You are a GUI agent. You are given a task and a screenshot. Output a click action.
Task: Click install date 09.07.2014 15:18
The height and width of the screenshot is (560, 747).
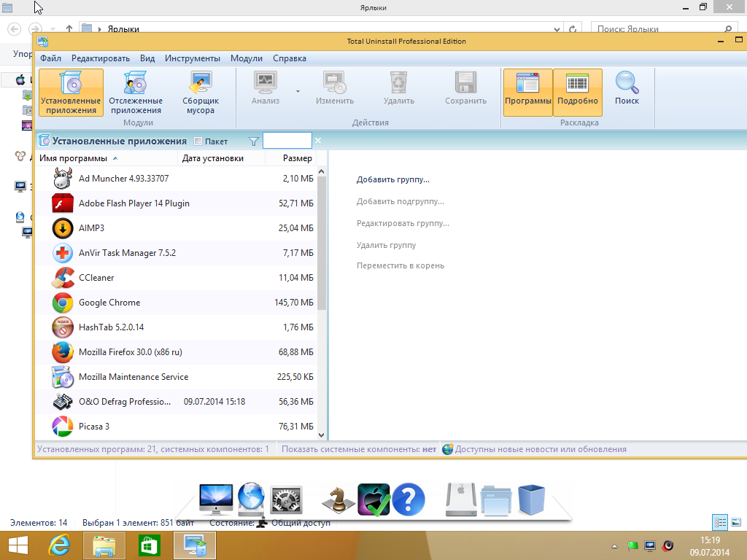pos(214,402)
